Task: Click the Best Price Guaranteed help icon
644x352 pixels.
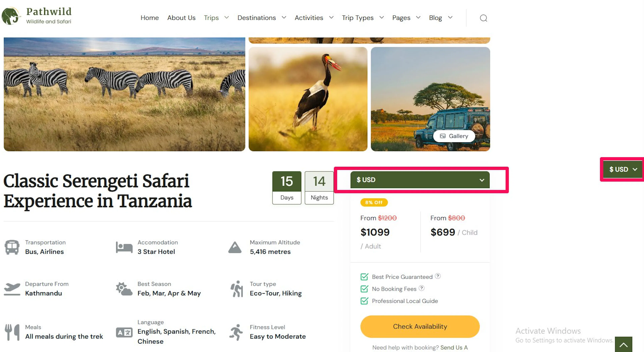Action: (x=438, y=276)
